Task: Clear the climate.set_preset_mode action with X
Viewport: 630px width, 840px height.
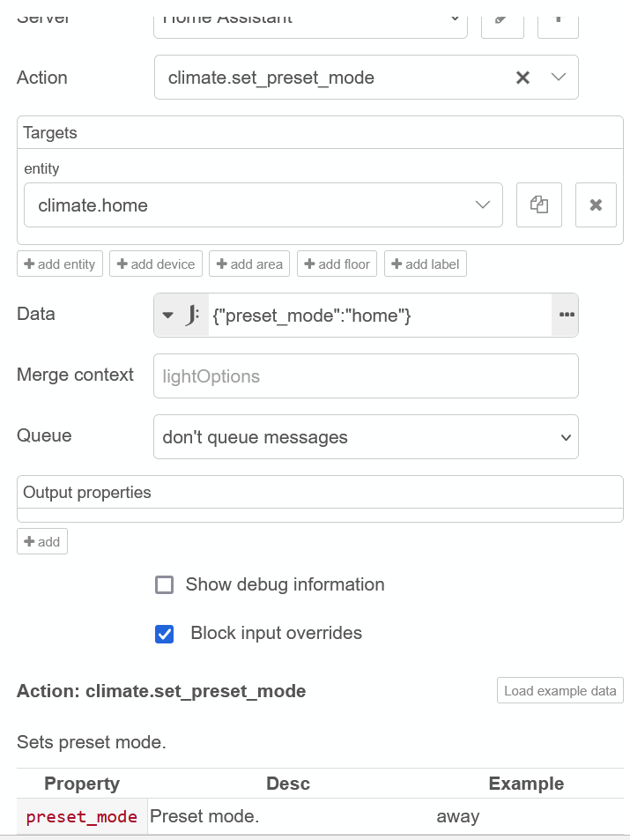Action: [523, 78]
